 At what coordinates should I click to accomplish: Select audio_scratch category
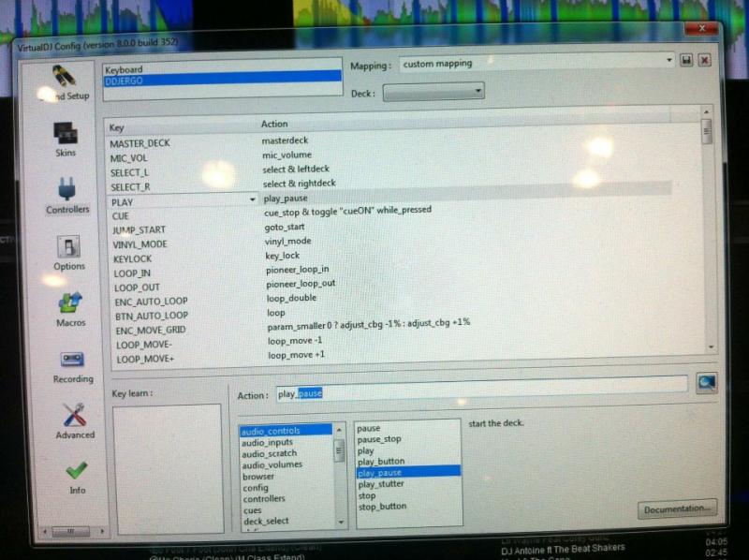[270, 453]
